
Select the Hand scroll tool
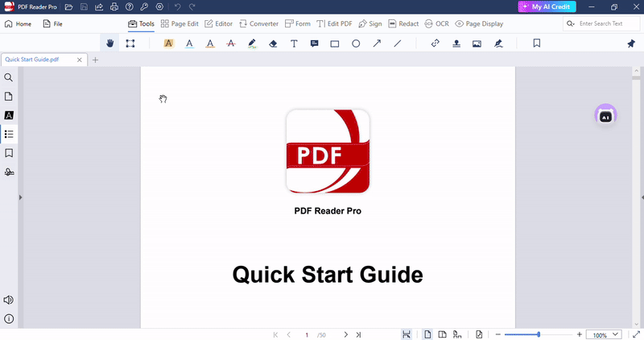click(109, 44)
